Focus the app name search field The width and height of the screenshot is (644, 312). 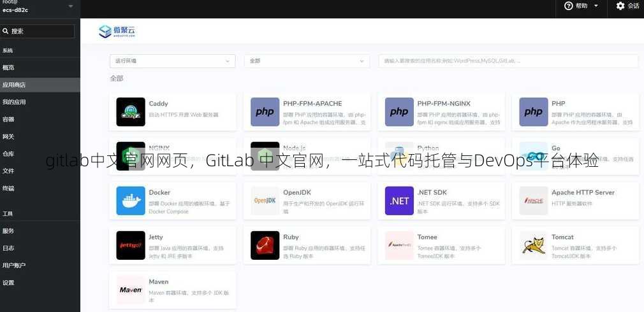(508, 61)
